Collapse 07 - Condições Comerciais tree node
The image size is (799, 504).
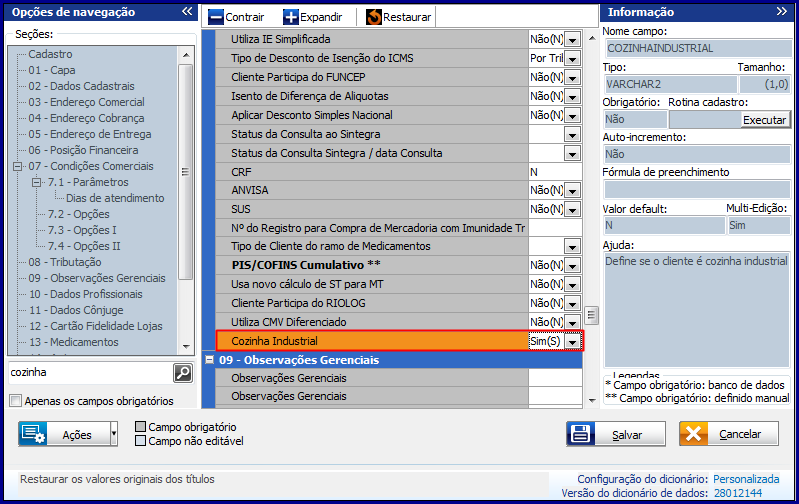(17, 166)
